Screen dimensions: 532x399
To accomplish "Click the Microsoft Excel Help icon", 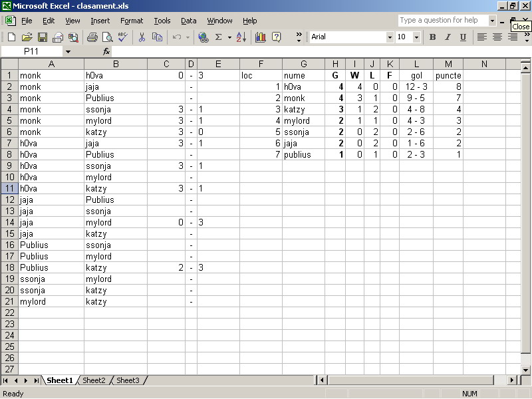I will pos(277,37).
